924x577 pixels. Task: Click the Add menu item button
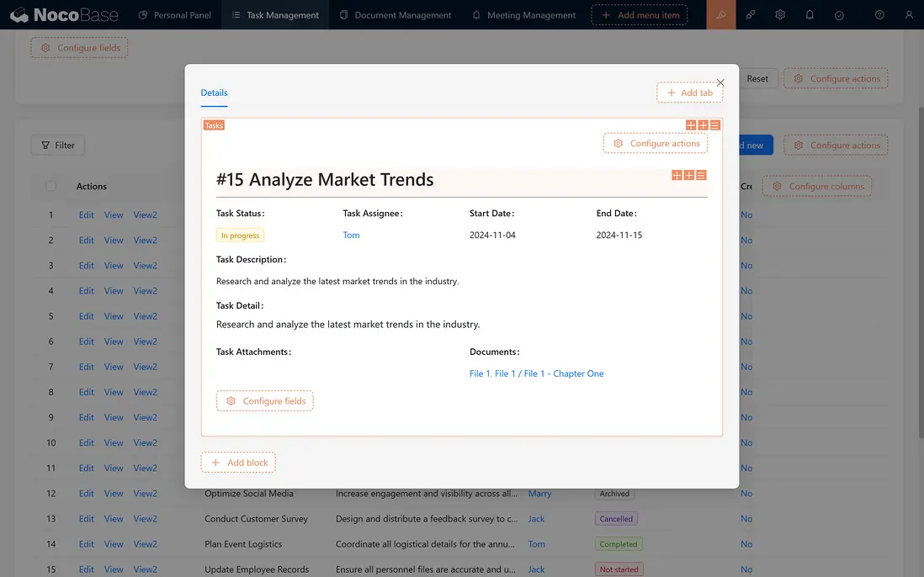[x=640, y=15]
